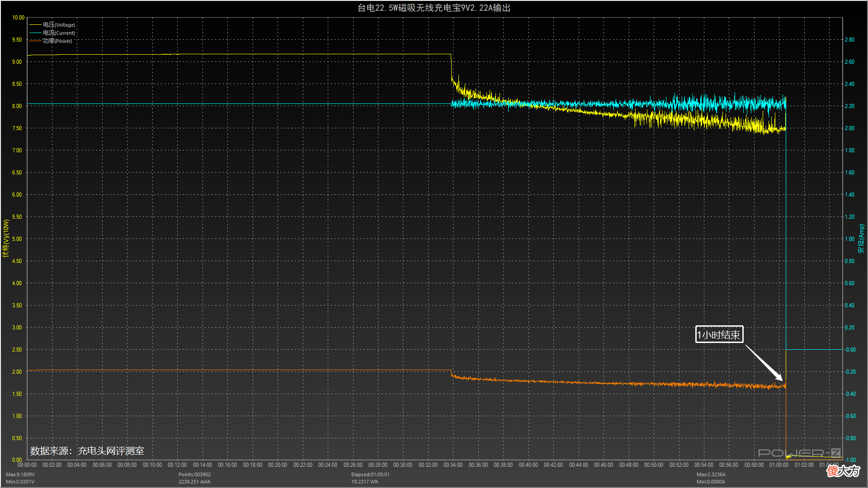The width and height of the screenshot is (868, 488).
Task: Click the 00:12:00 time axis label
Action: coord(177,465)
